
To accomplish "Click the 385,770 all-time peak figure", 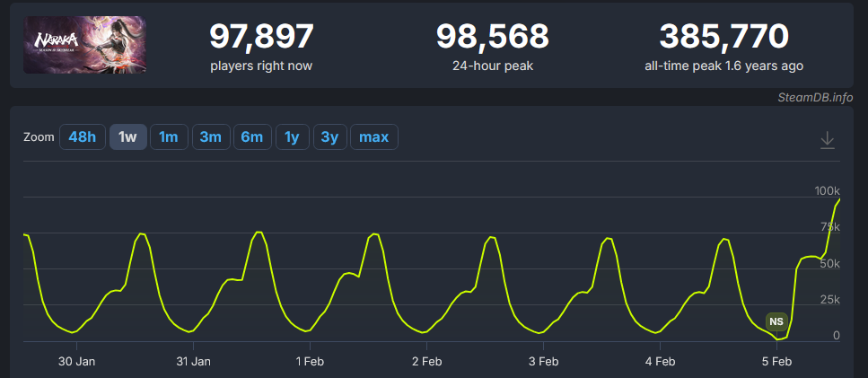I will 724,37.
